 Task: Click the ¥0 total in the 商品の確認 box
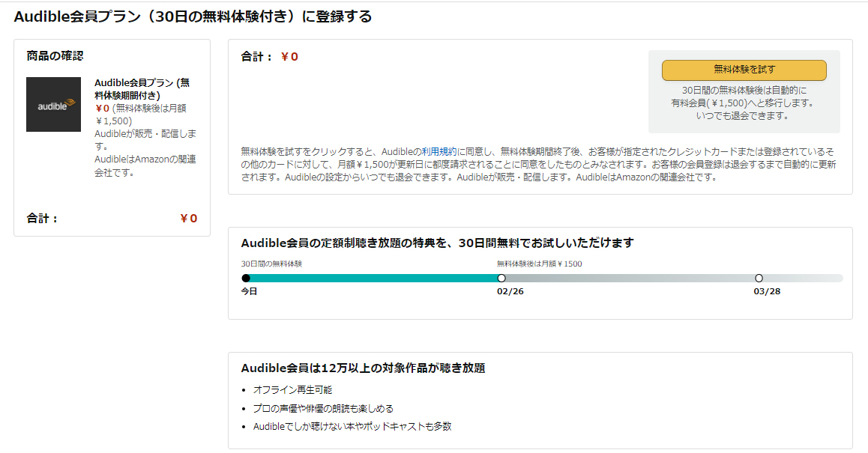point(189,219)
